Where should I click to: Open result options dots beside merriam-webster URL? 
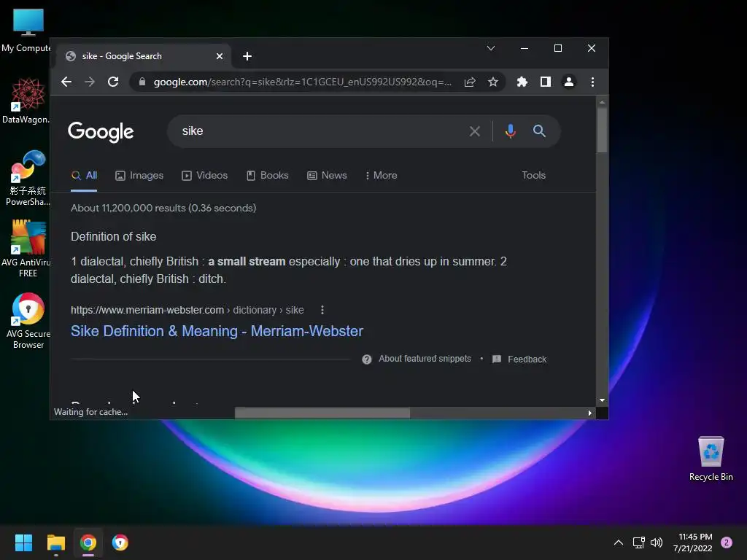pyautogui.click(x=322, y=310)
